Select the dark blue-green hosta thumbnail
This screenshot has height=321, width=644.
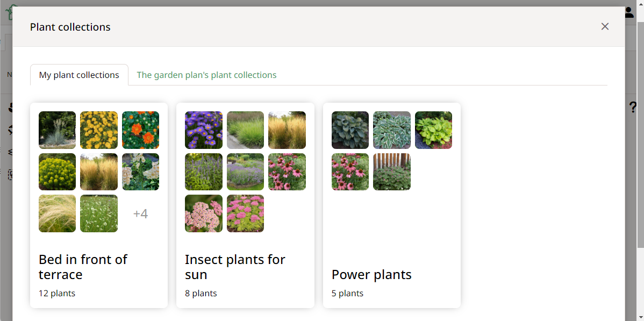pos(350,130)
